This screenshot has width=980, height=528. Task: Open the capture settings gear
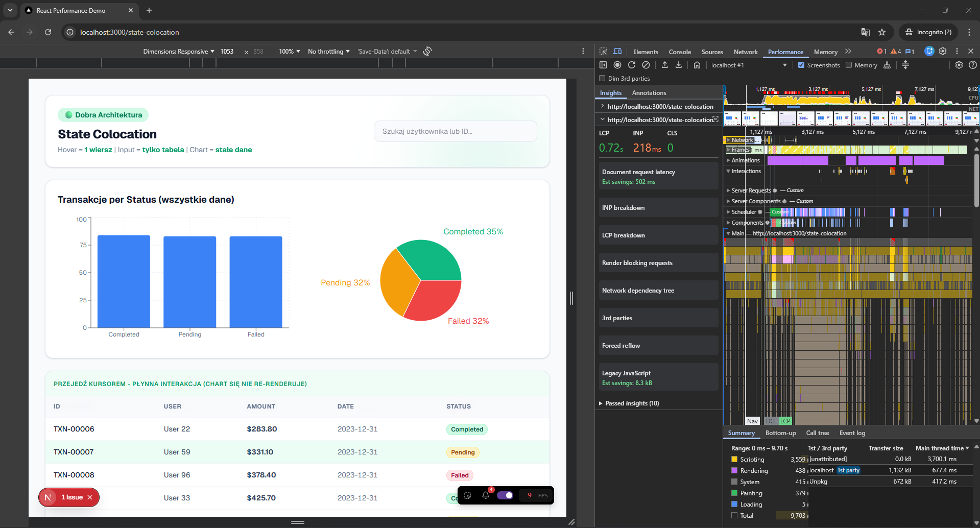click(959, 65)
